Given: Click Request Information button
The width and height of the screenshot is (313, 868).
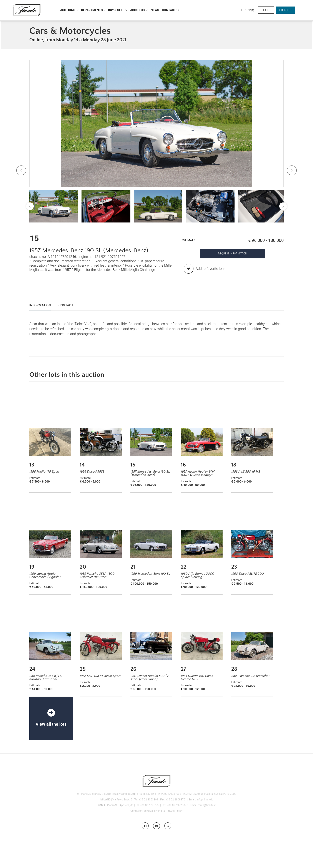Looking at the screenshot, I should (233, 253).
